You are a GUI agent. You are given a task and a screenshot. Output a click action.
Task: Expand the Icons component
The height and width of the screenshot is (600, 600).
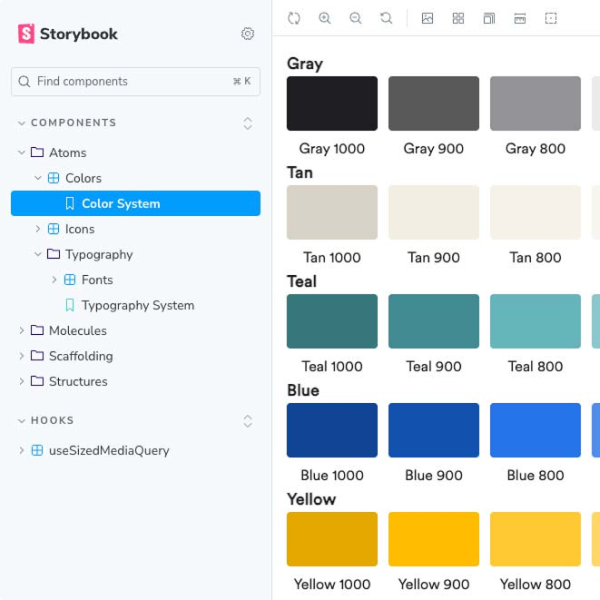[39, 229]
